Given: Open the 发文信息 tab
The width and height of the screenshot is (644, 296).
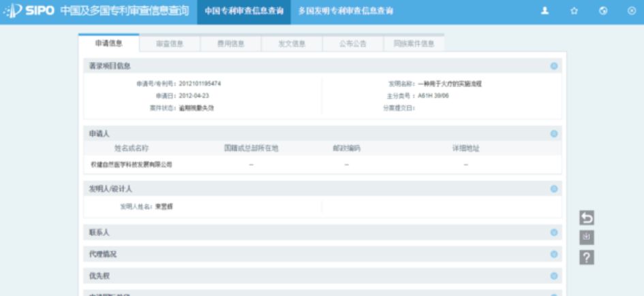Looking at the screenshot, I should [292, 44].
